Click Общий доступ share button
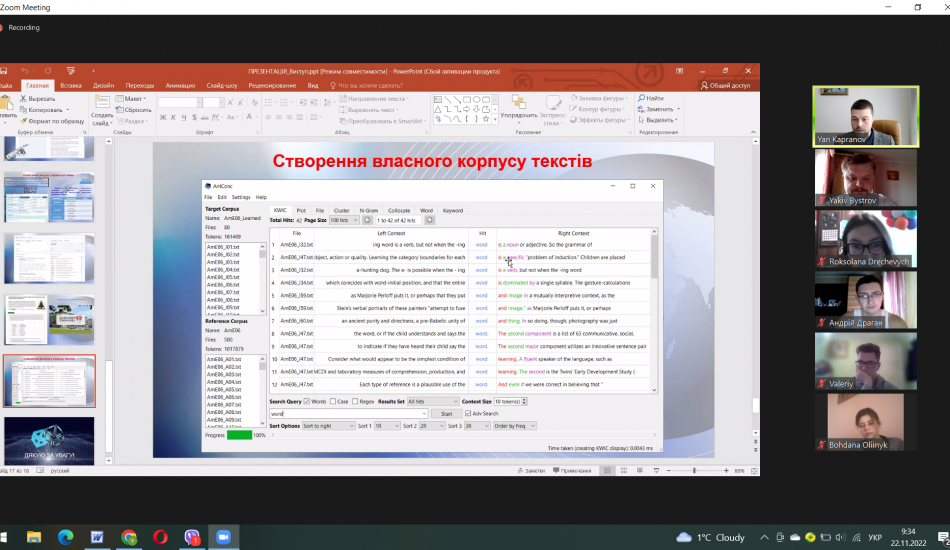The height and width of the screenshot is (550, 950). pos(726,86)
